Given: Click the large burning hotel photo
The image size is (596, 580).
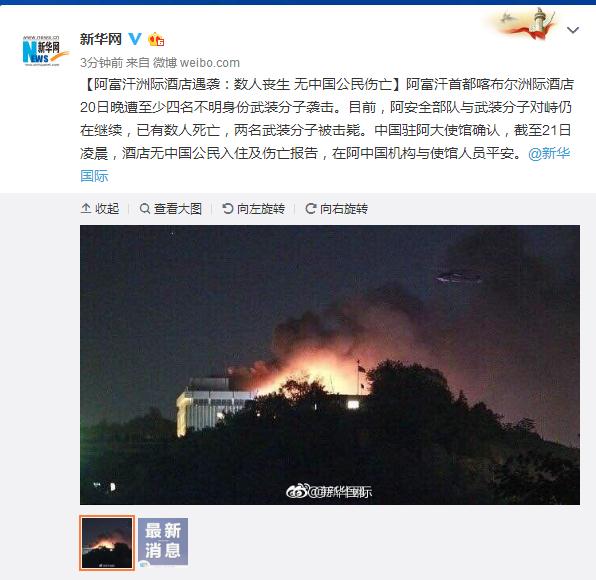Looking at the screenshot, I should (330, 365).
